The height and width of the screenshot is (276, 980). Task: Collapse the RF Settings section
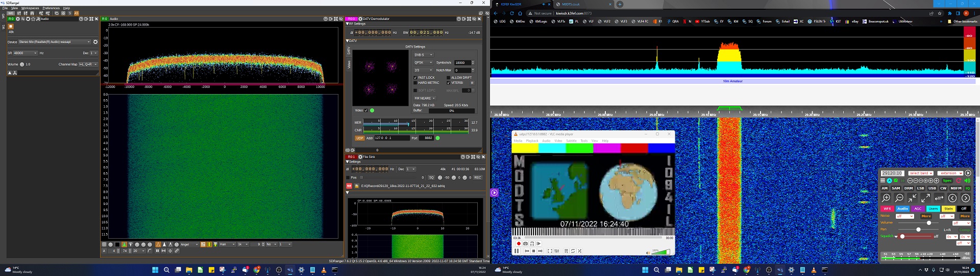(348, 24)
